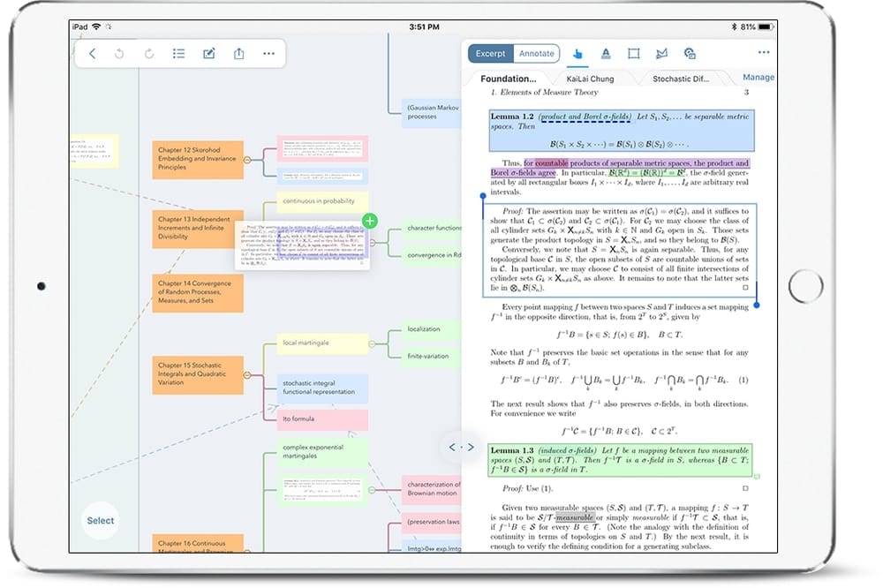Viewport: 883px width, 588px height.
Task: Tap the green plus add-node button
Action: (x=370, y=221)
